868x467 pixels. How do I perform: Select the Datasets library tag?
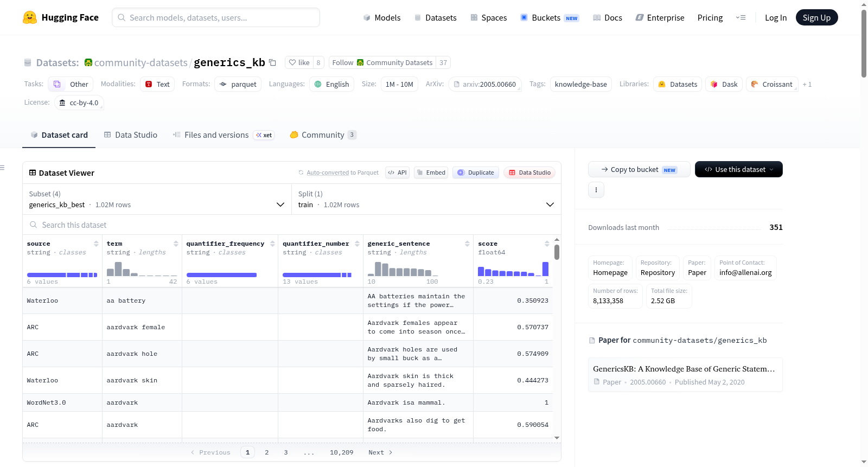(x=678, y=84)
